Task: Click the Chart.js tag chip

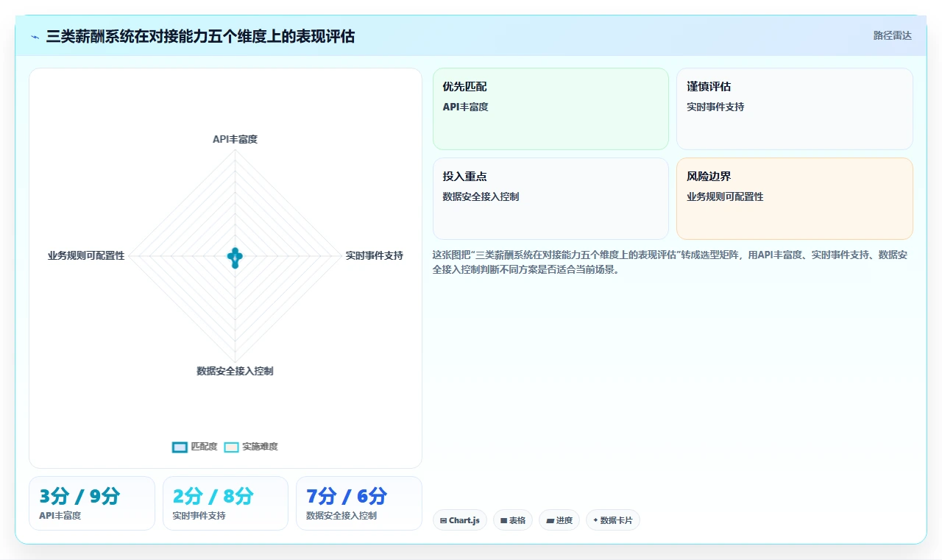Action: tap(460, 520)
